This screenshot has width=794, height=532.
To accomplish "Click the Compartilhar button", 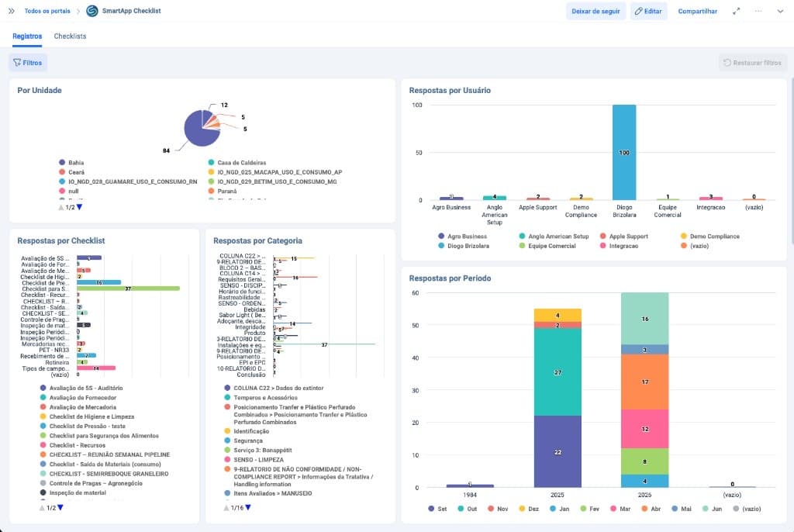I will click(697, 11).
